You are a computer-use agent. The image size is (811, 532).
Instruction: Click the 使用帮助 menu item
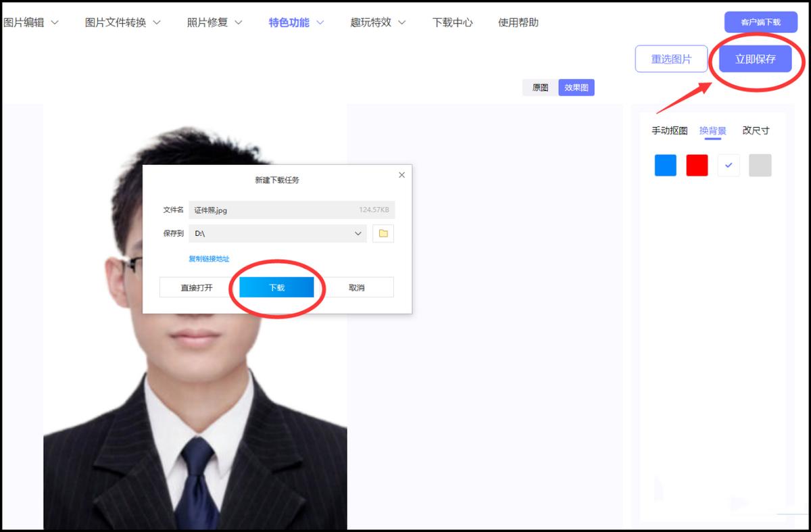coord(517,22)
